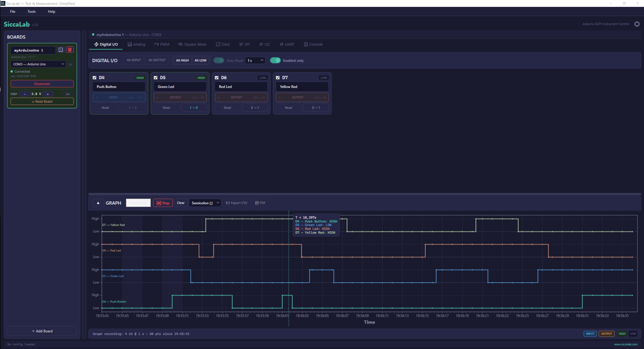Click the board info icon beside myArduinoUno 1
Image resolution: width=644 pixels, height=349 pixels.
[x=61, y=50]
